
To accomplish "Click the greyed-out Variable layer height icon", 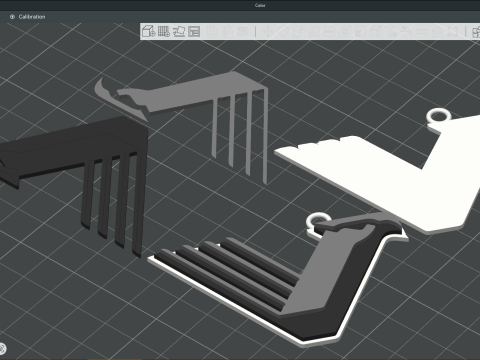I will tap(243, 32).
